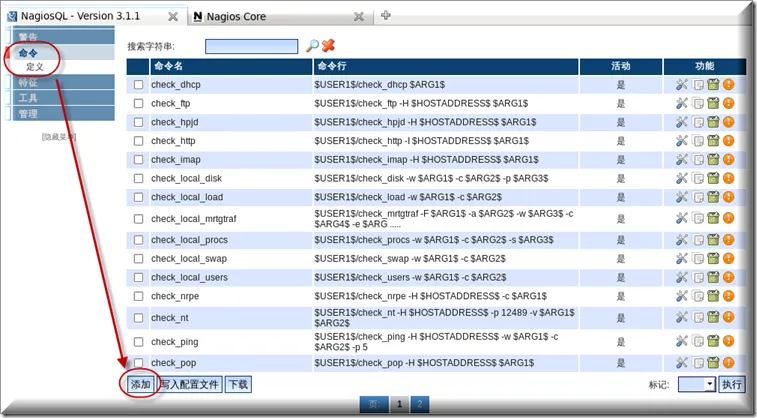Screen dimensions: 757x418
Task: Tick the check_local_procs checkbox
Action: tap(139, 240)
